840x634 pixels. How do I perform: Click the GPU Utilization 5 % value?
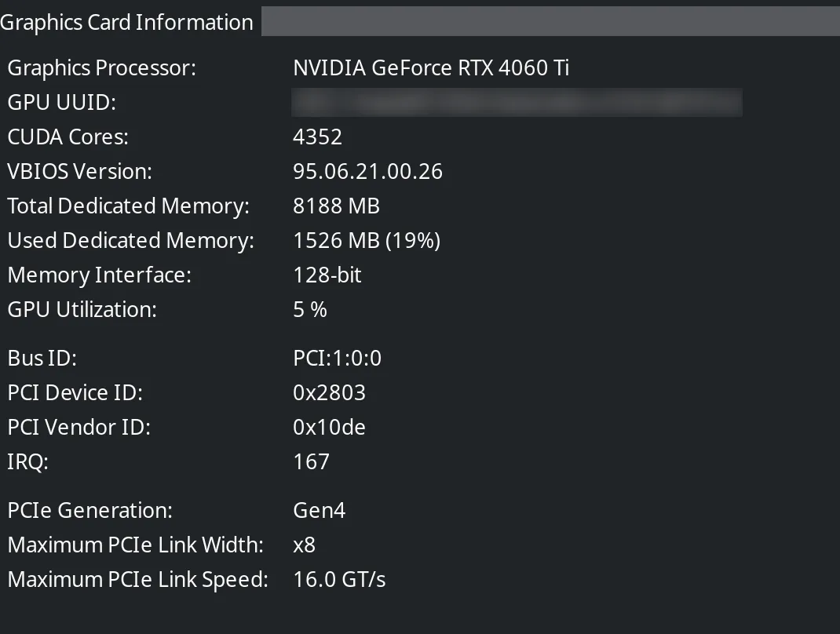[309, 310]
